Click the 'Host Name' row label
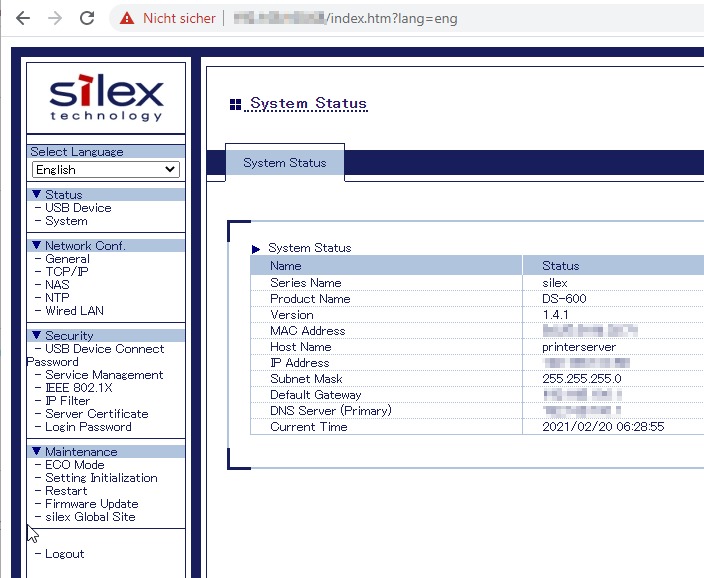This screenshot has height=578, width=704. pos(301,347)
